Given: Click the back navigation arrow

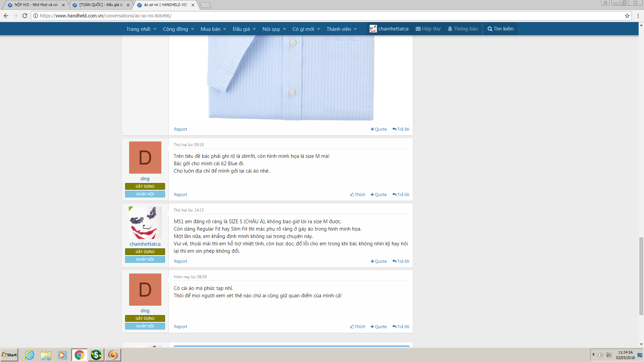Looking at the screenshot, I should pos(6,16).
